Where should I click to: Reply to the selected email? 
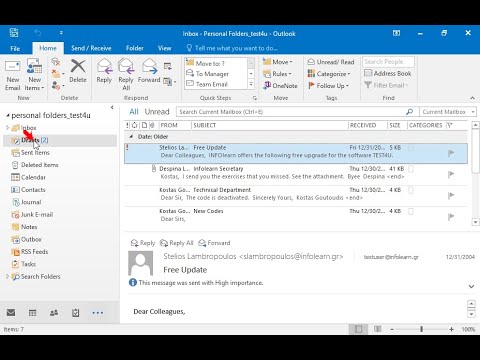104,71
